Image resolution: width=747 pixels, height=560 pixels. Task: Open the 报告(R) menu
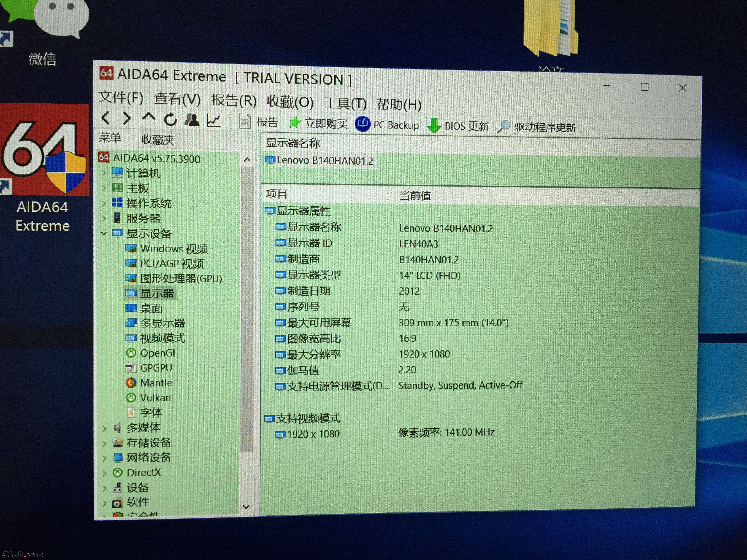(x=234, y=101)
